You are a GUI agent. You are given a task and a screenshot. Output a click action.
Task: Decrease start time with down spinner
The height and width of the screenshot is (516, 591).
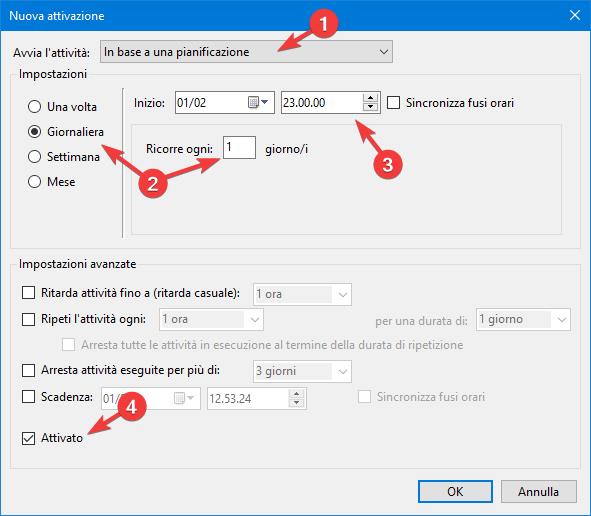point(371,107)
